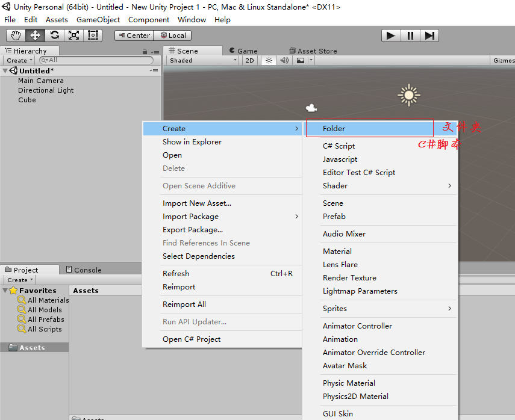The image size is (515, 420).
Task: Choose Folder in Create submenu
Action: [x=381, y=129]
